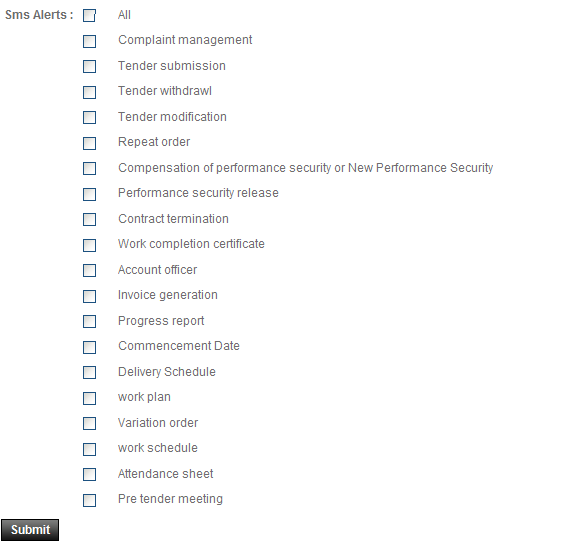The image size is (571, 544).
Task: Tick the Pre tender meeting checkbox
Action: (89, 500)
